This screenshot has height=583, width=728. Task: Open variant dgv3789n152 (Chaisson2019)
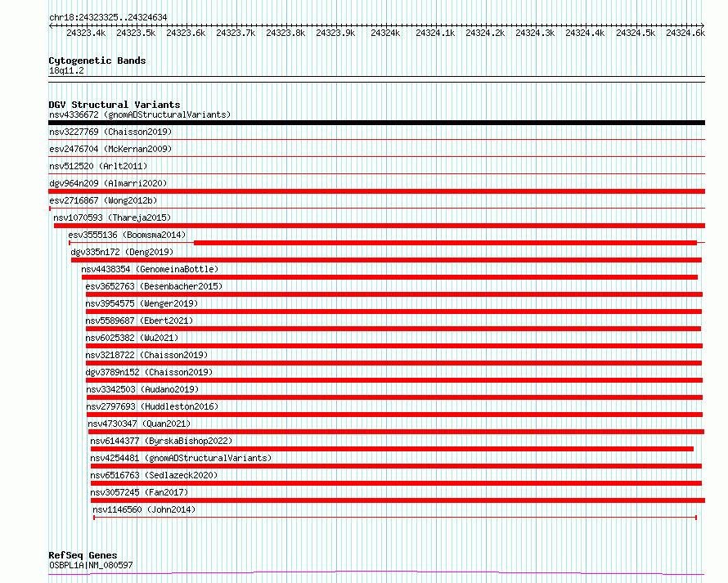click(149, 372)
